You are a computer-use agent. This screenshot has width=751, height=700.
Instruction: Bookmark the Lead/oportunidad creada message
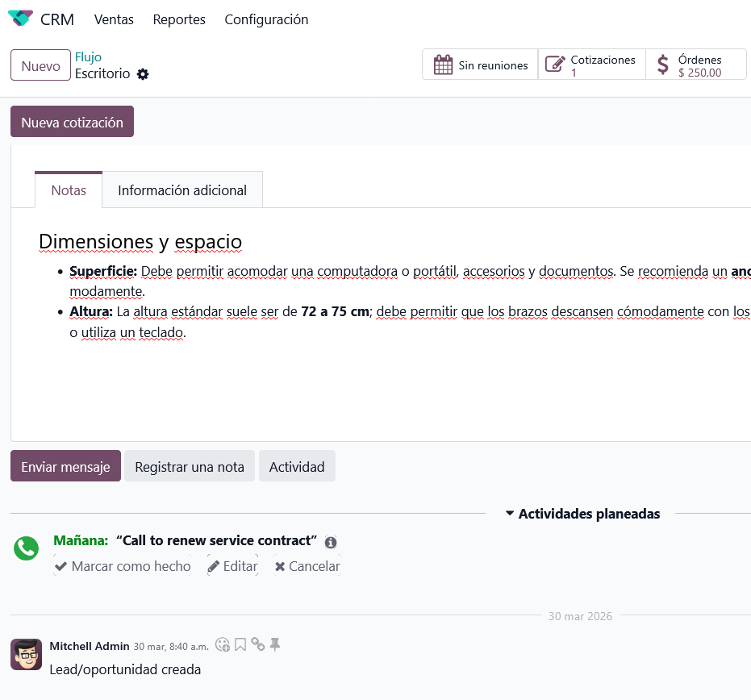point(240,644)
